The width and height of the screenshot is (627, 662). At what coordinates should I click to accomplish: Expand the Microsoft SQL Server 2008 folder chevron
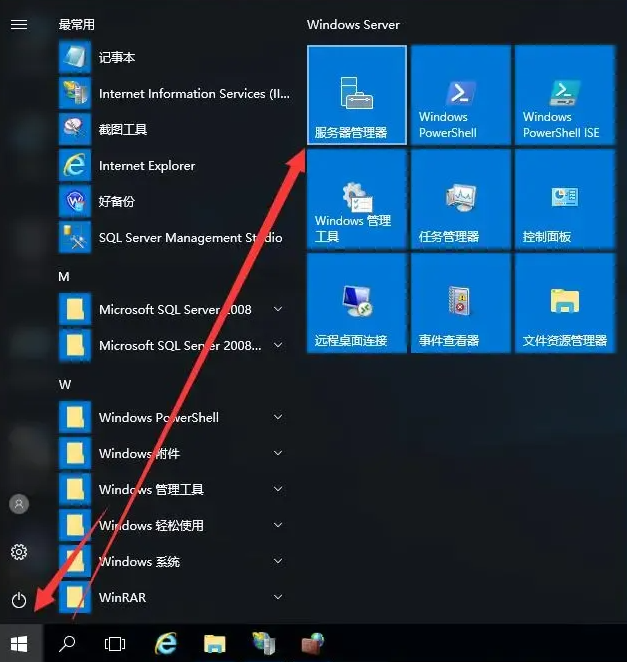tap(278, 309)
